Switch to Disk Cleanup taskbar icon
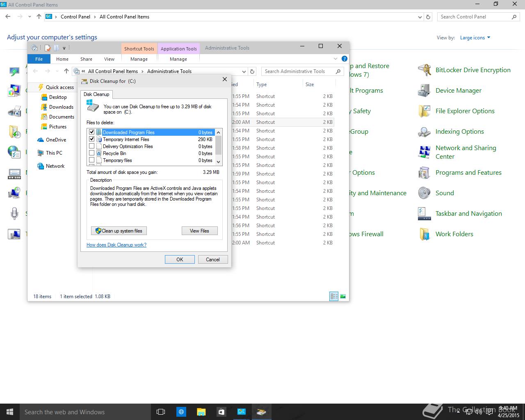The image size is (525, 420). 261,412
